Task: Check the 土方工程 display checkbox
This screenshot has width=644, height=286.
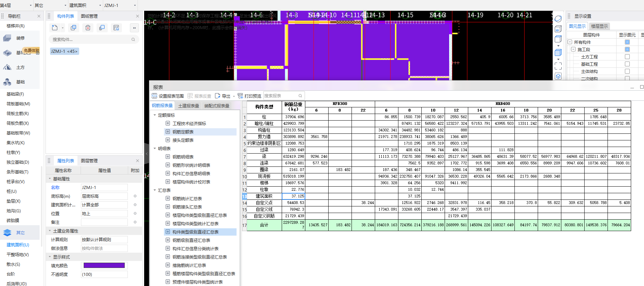Action: pos(627,57)
